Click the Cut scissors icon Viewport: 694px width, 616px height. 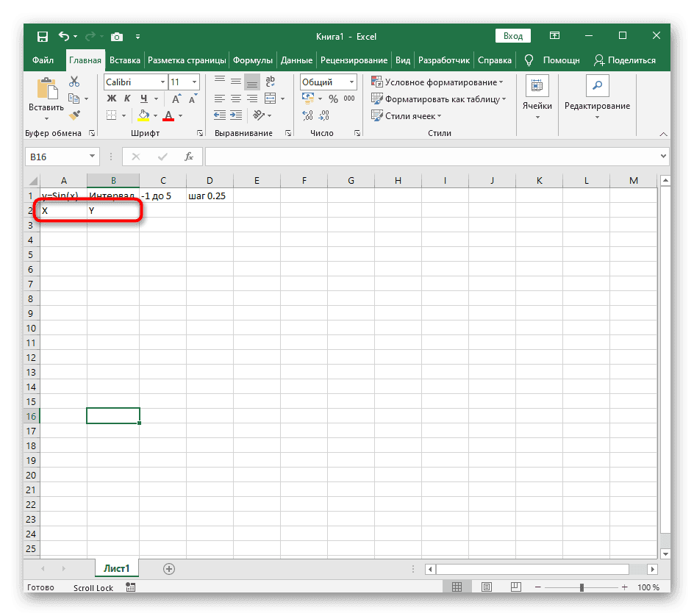point(74,82)
